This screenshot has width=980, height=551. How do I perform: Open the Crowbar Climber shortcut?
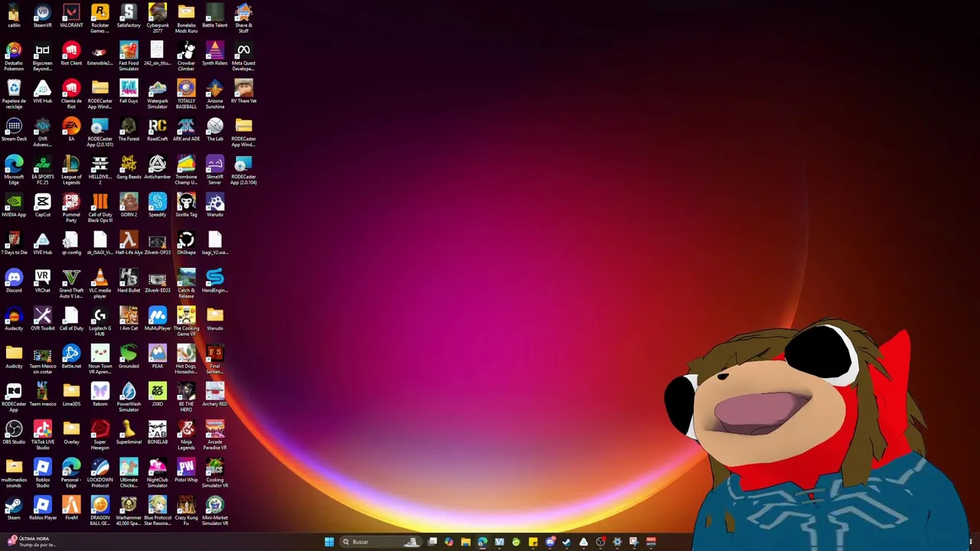point(186,57)
